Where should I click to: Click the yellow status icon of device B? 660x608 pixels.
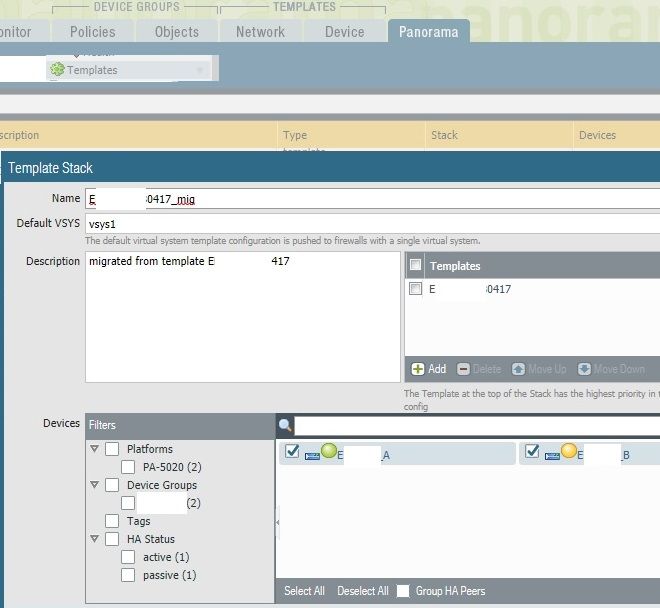(x=569, y=451)
